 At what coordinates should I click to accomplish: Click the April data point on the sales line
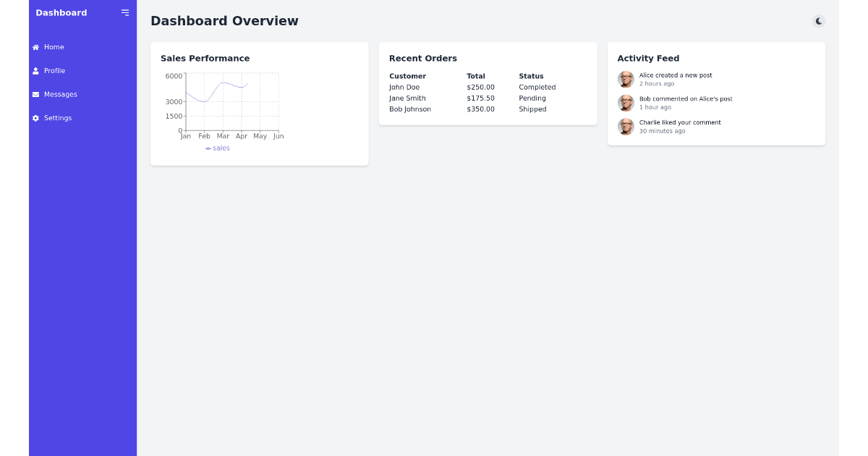(242, 85)
